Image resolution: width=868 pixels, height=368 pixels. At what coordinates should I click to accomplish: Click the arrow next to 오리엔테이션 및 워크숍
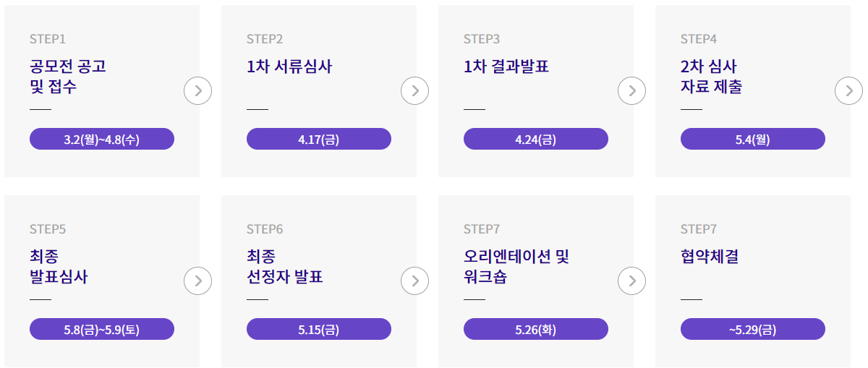tap(632, 281)
